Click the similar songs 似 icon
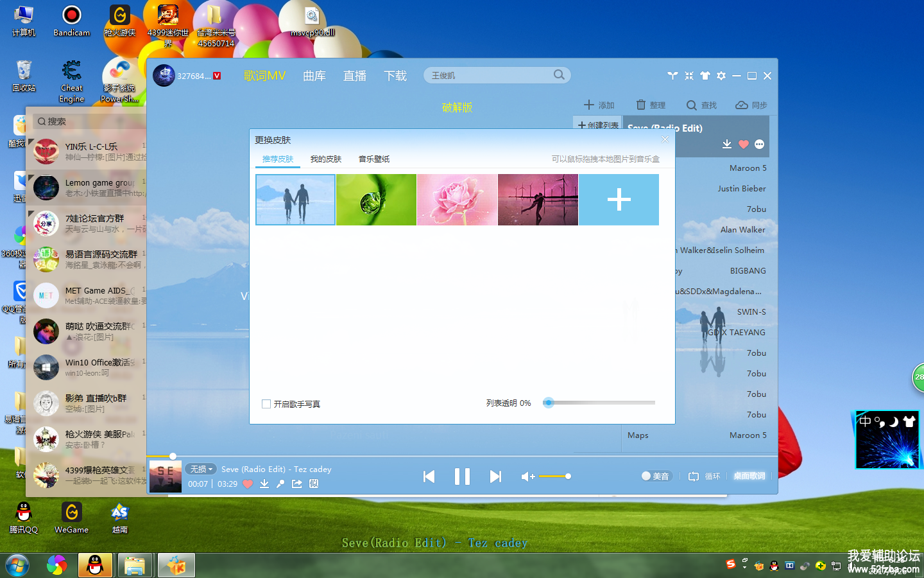 click(314, 484)
